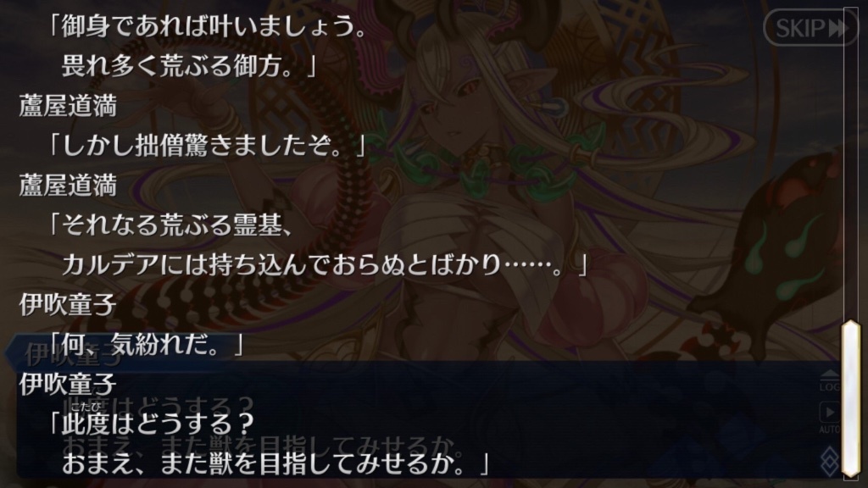Click the SKIP button
Image resolution: width=868 pixels, height=488 pixels.
[810, 27]
